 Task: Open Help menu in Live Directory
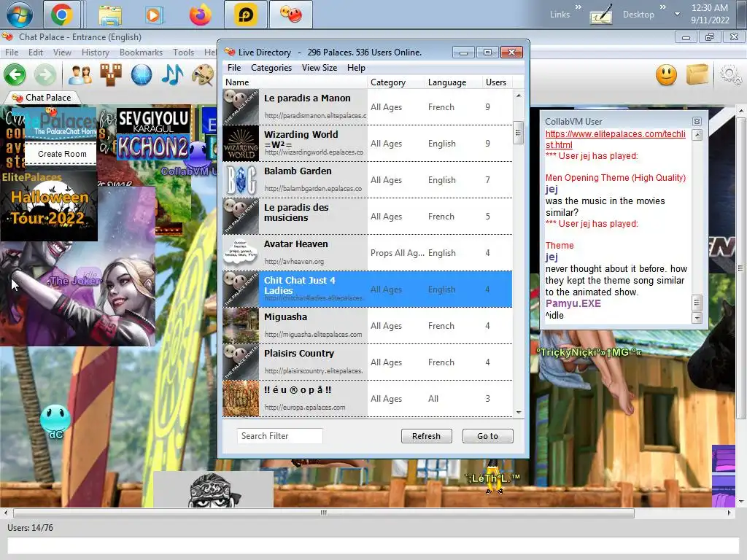point(356,68)
